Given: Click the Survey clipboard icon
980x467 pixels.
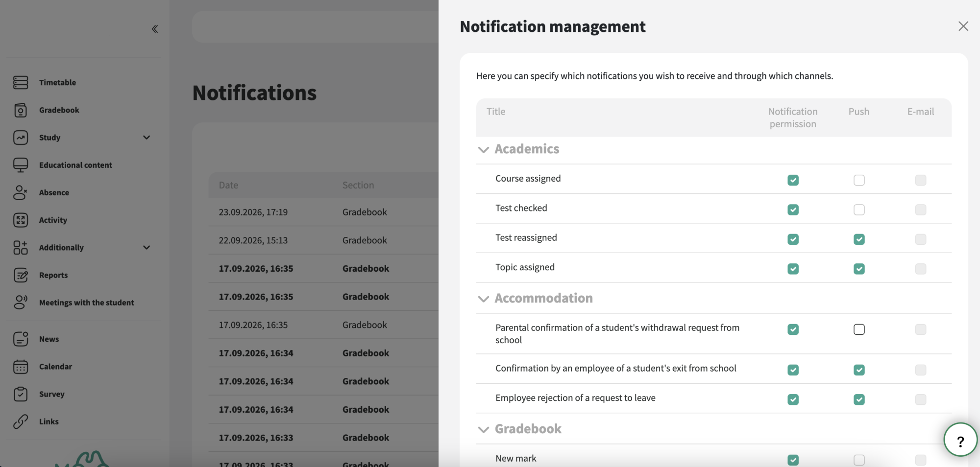Looking at the screenshot, I should pos(21,394).
